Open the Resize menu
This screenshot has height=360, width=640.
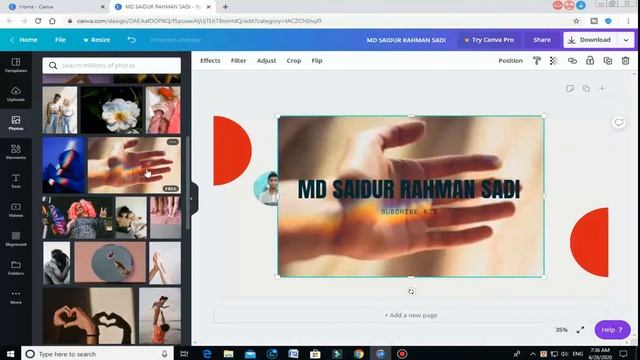tap(97, 40)
